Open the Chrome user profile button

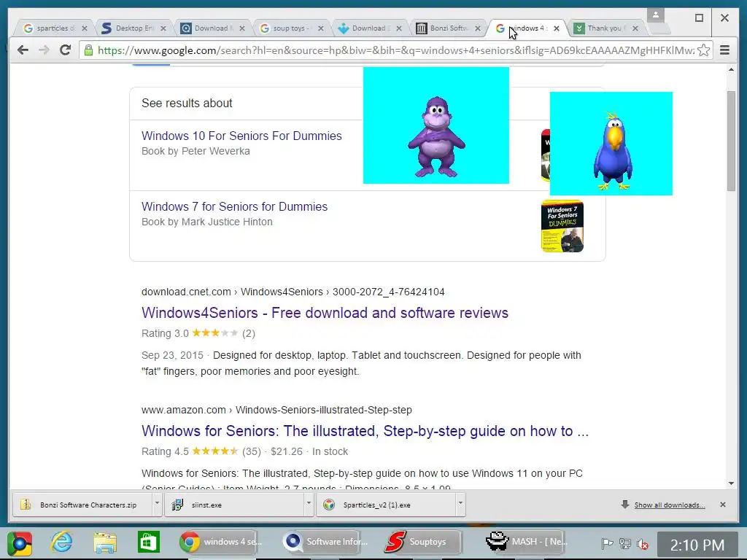click(x=656, y=15)
